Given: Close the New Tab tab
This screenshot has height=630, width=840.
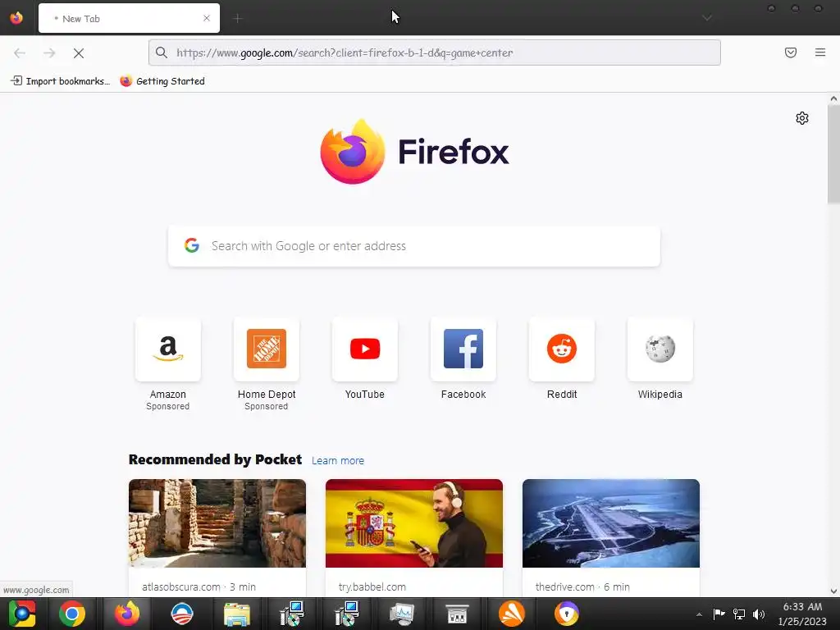Looking at the screenshot, I should click(207, 18).
